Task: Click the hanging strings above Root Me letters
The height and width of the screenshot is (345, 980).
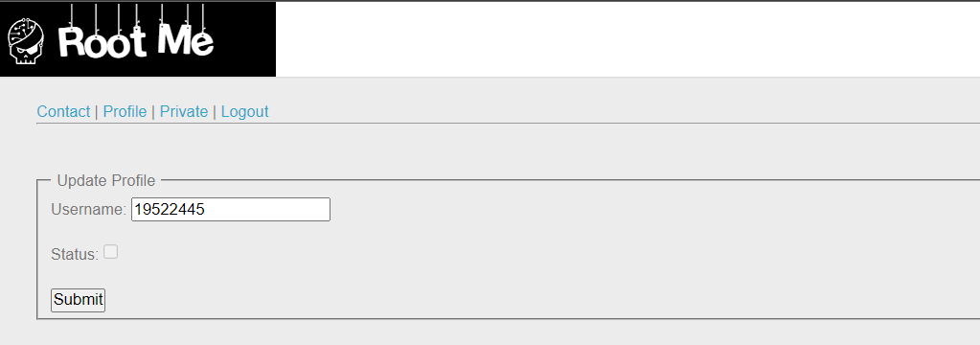Action: click(x=136, y=15)
